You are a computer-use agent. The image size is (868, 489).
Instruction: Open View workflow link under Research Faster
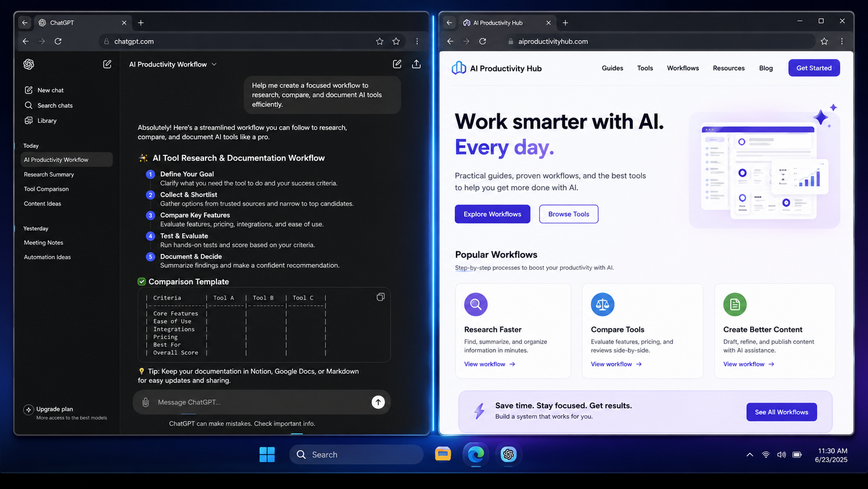tap(490, 364)
